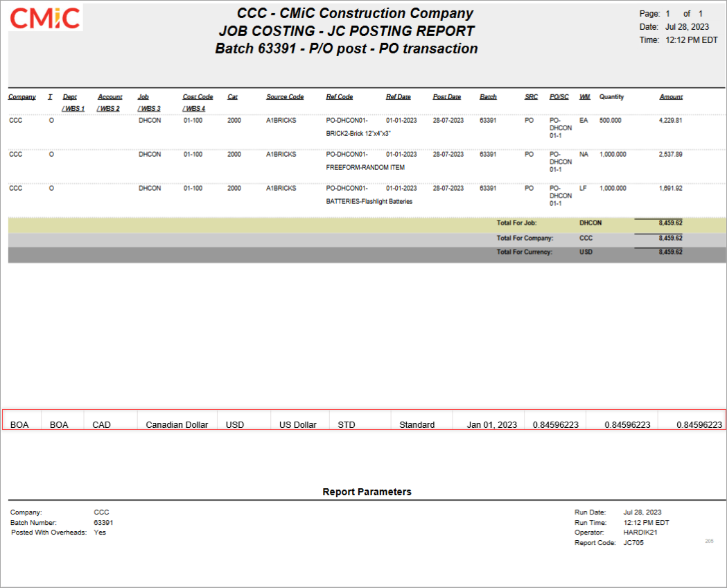Image resolution: width=727 pixels, height=588 pixels.
Task: Select the heading "JOB COSTING - JC POSTING REPORT"
Action: click(347, 31)
